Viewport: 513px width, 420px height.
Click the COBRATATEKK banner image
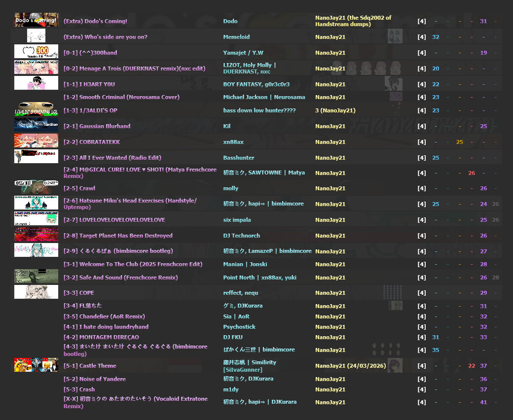(36, 141)
